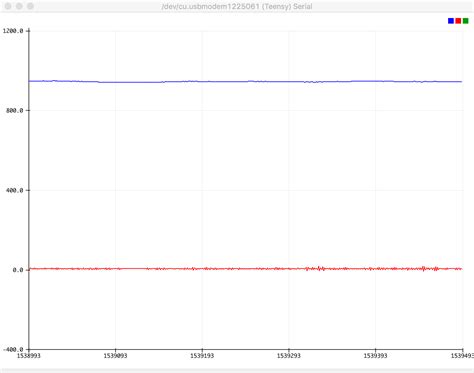This screenshot has height=373, width=474.
Task: Click the blue legend color square
Action: click(451, 21)
